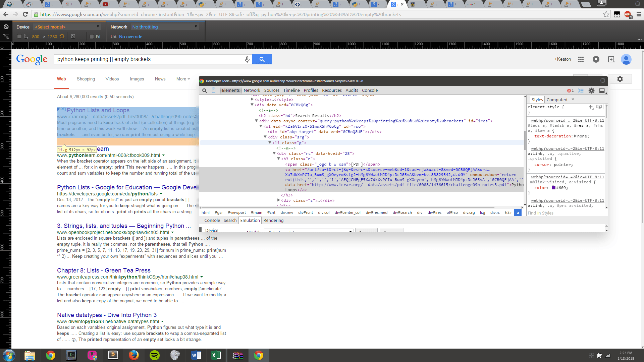
Task: Toggle the emulate screen resolution checkbox
Action: click(19, 37)
